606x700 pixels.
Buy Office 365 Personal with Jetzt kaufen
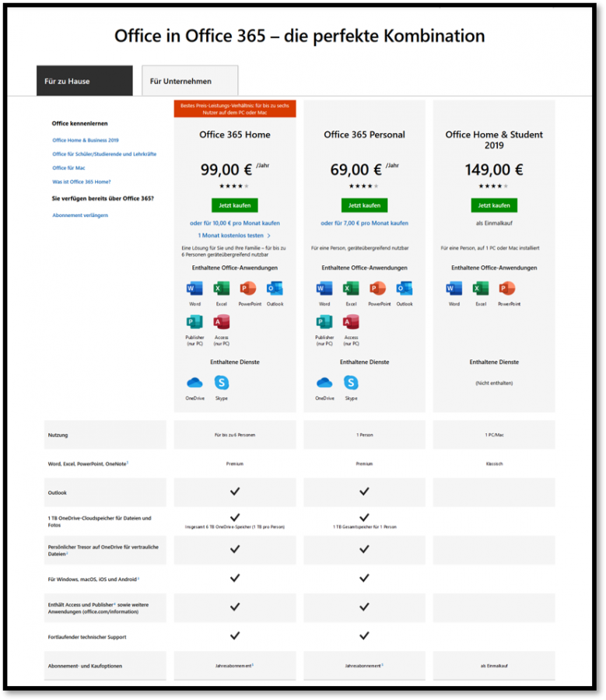364,205
